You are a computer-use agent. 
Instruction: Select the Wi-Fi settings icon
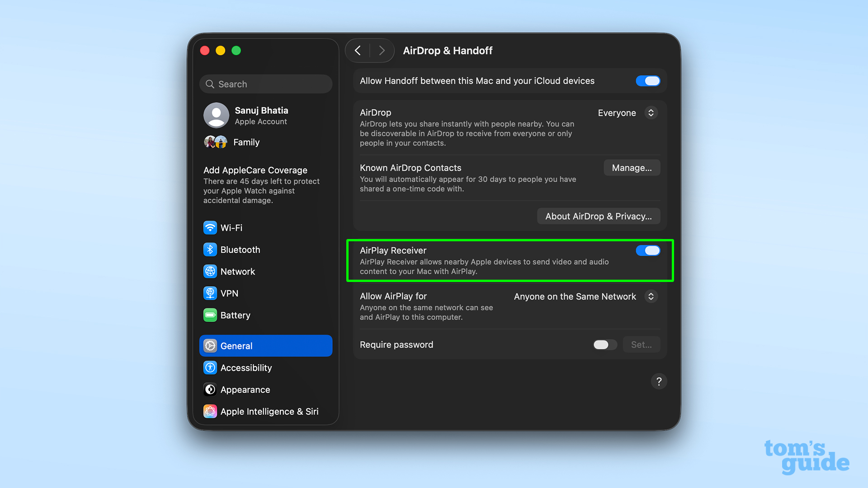[210, 228]
